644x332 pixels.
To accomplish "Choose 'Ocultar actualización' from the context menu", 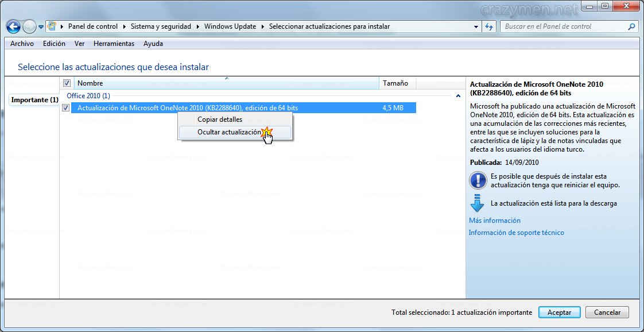I will [x=235, y=132].
